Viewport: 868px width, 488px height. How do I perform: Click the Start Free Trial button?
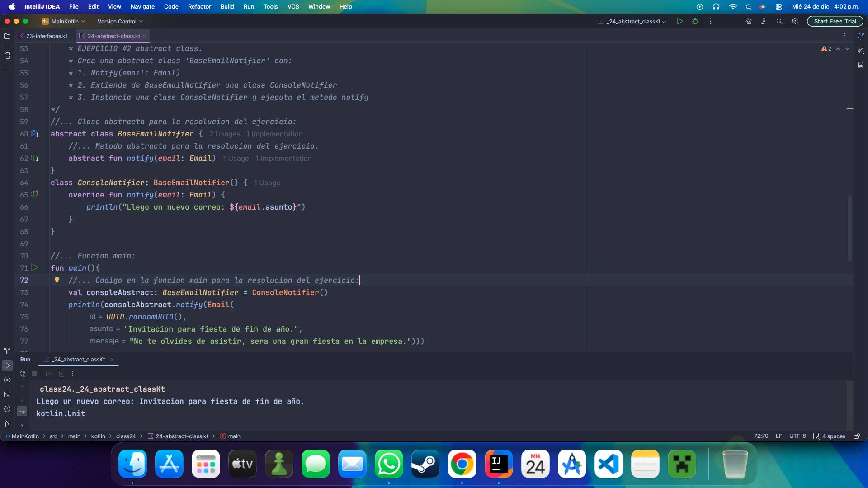[835, 21]
